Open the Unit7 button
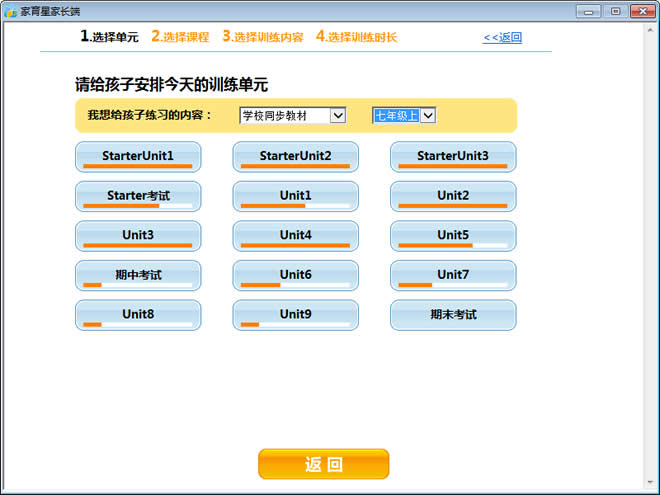The width and height of the screenshot is (660, 495). pyautogui.click(x=453, y=276)
